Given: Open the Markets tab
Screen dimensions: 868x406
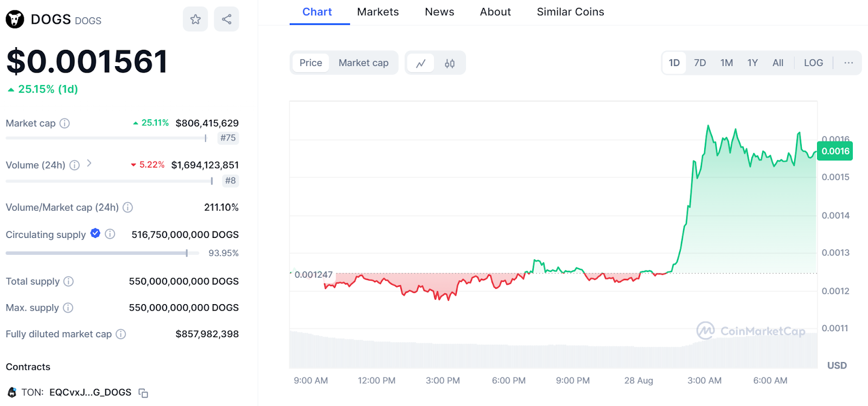Looking at the screenshot, I should coord(378,12).
